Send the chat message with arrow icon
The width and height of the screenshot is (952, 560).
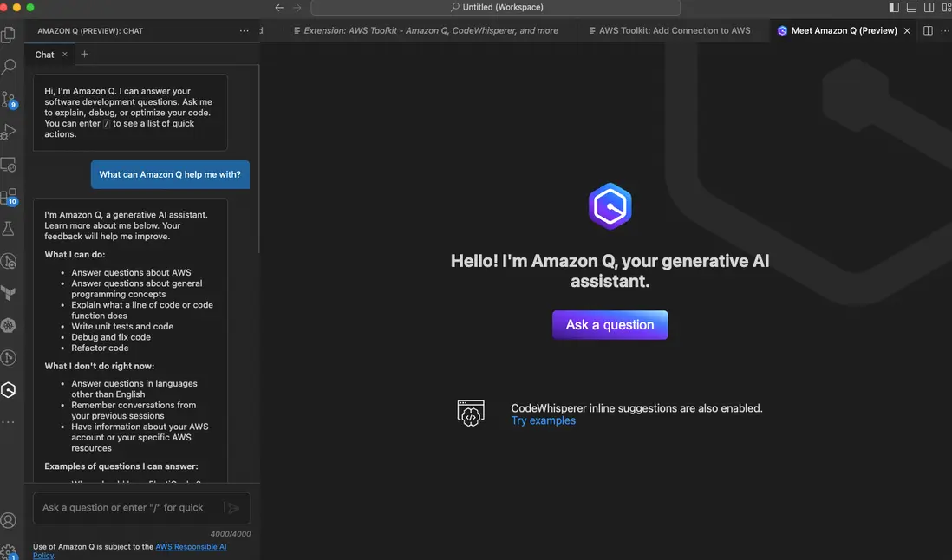(x=234, y=508)
